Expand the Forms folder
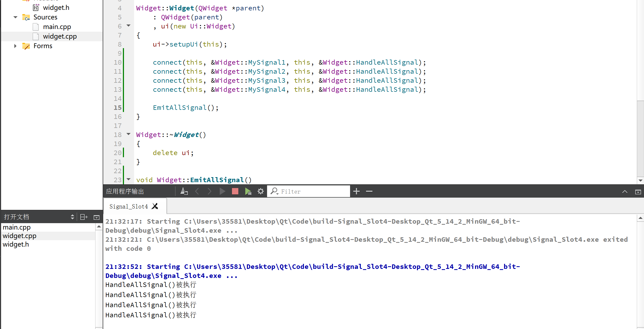The image size is (644, 329). [15, 46]
